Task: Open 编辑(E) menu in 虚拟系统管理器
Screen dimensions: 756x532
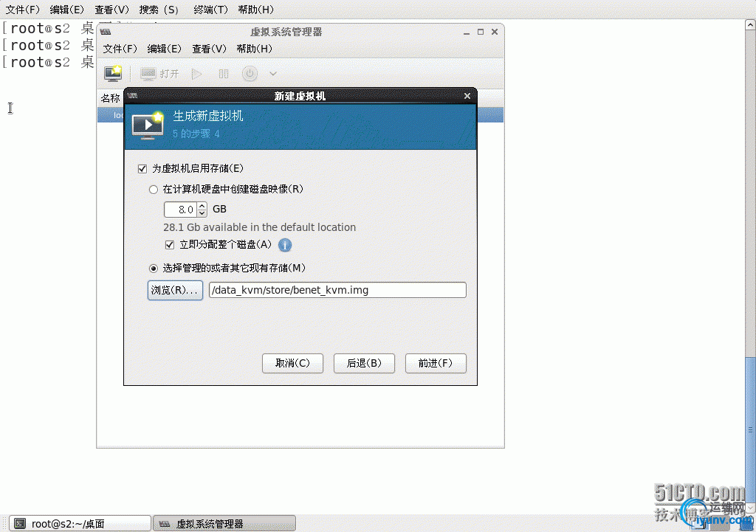Action: 165,49
